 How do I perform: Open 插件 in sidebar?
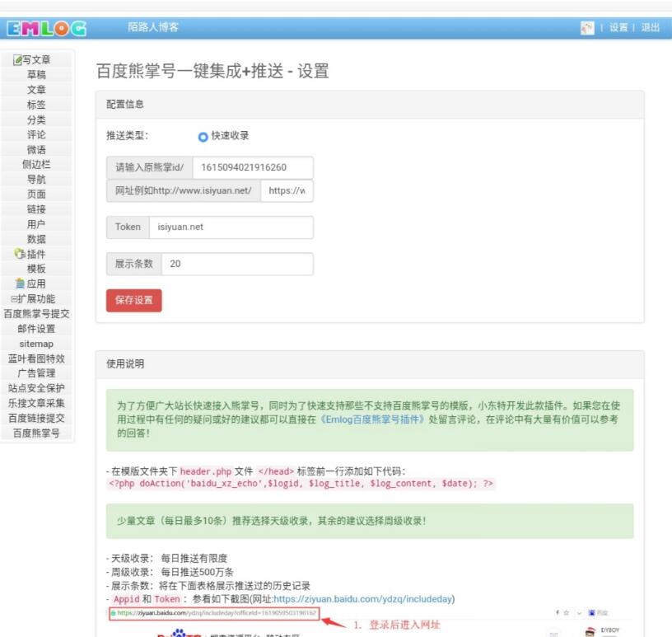click(x=36, y=254)
